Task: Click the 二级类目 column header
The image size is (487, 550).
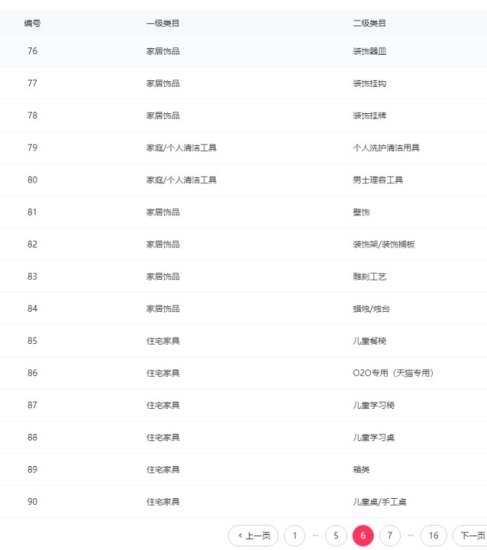Action: 369,23
